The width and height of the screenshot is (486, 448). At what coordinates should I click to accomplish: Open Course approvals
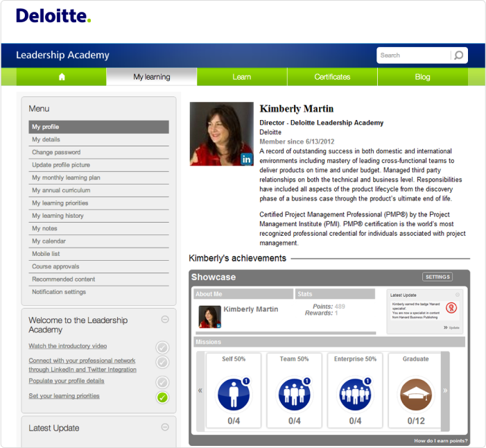(99, 266)
